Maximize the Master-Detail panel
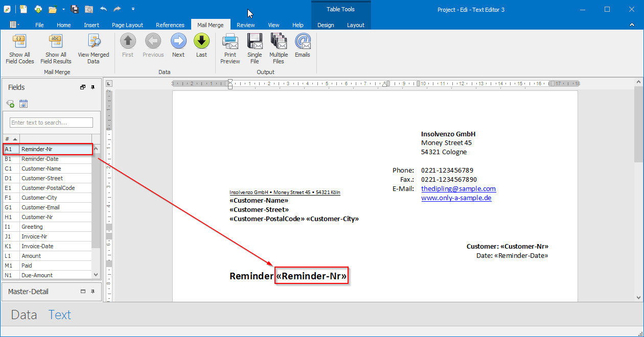644x337 pixels. pyautogui.click(x=83, y=292)
